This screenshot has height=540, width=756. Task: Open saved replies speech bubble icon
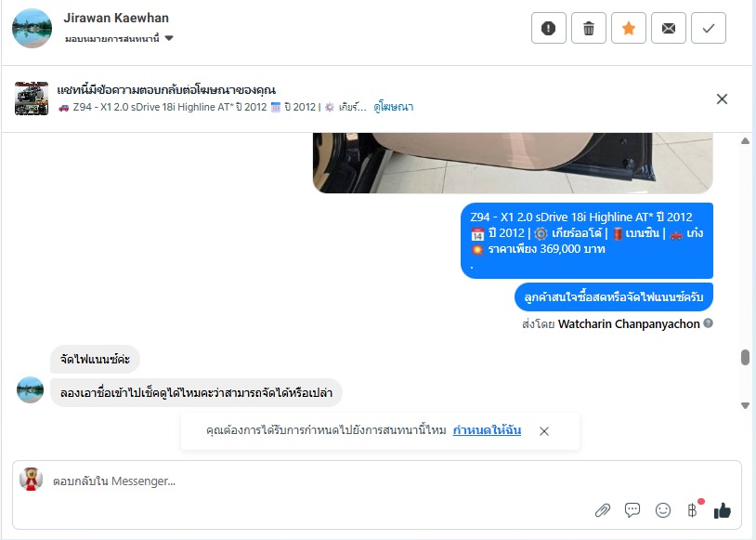point(632,510)
